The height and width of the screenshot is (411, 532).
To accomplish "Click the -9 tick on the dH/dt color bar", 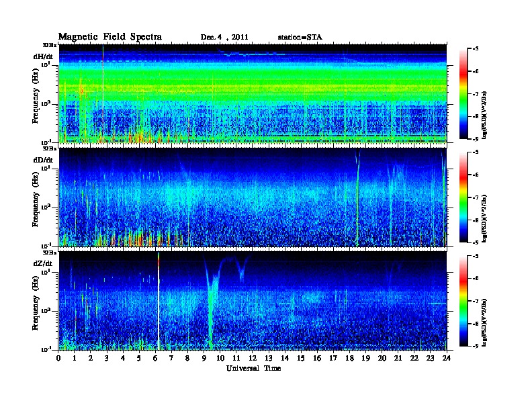I will (x=476, y=139).
